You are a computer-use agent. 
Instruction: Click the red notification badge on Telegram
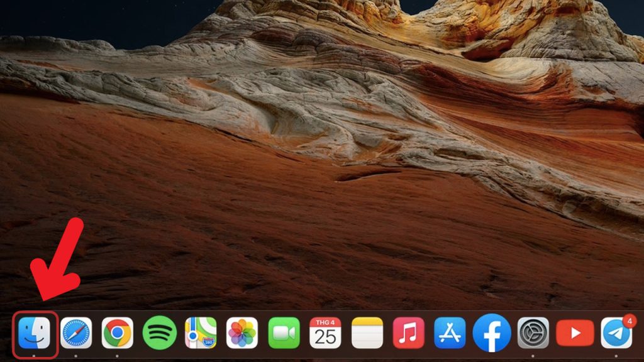point(628,321)
